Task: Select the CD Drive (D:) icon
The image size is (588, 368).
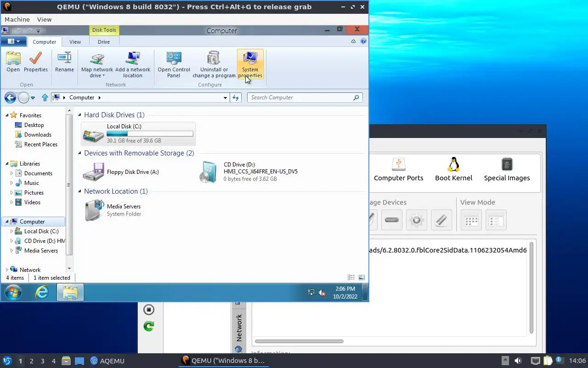Action: click(209, 172)
